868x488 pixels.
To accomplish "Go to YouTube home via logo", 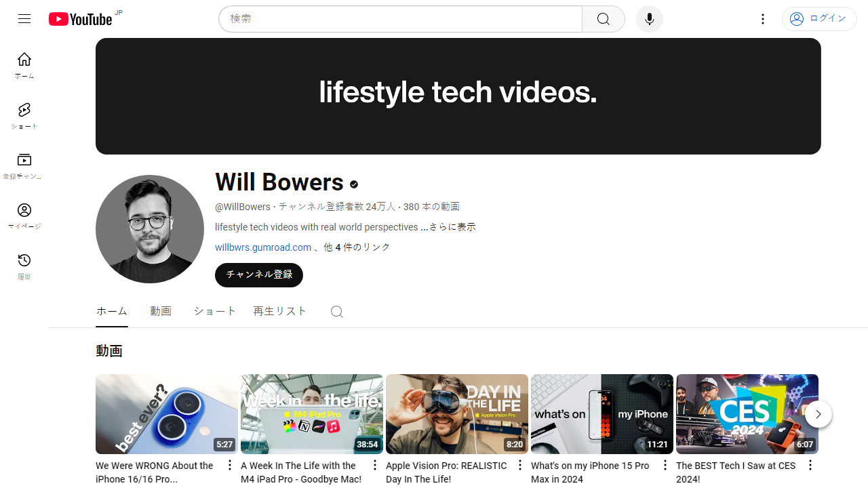I will [x=80, y=19].
